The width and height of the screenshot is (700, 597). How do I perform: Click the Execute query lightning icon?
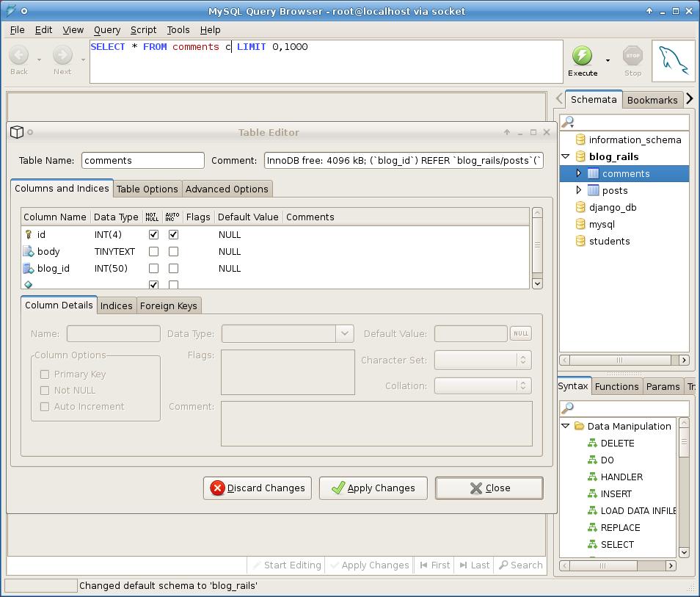point(582,56)
